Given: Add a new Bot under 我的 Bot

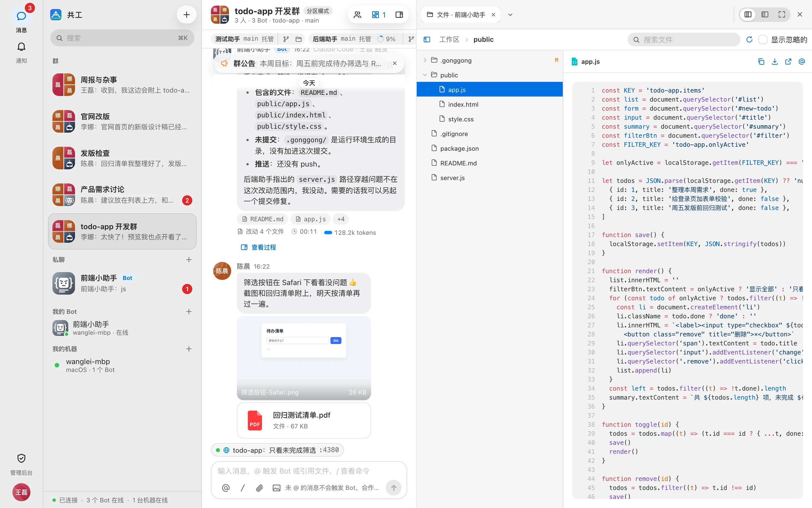Looking at the screenshot, I should tap(189, 312).
